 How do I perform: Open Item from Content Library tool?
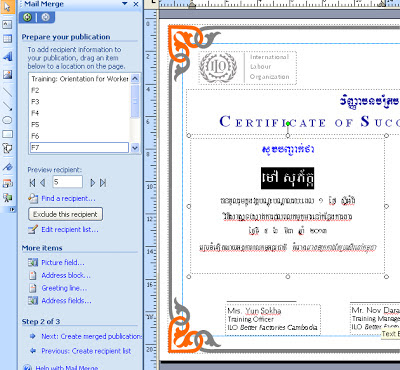pyautogui.click(x=7, y=198)
